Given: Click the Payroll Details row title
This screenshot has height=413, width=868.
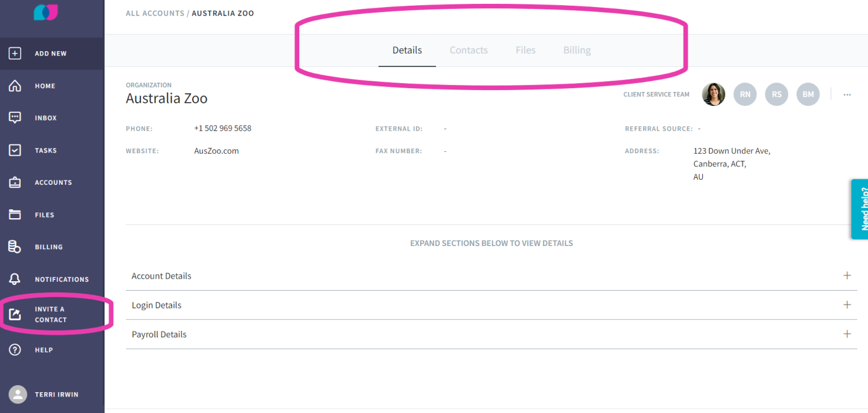Looking at the screenshot, I should (159, 334).
